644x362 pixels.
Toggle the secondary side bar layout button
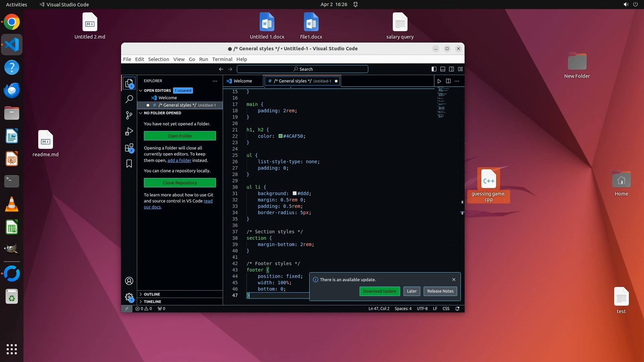[451, 69]
